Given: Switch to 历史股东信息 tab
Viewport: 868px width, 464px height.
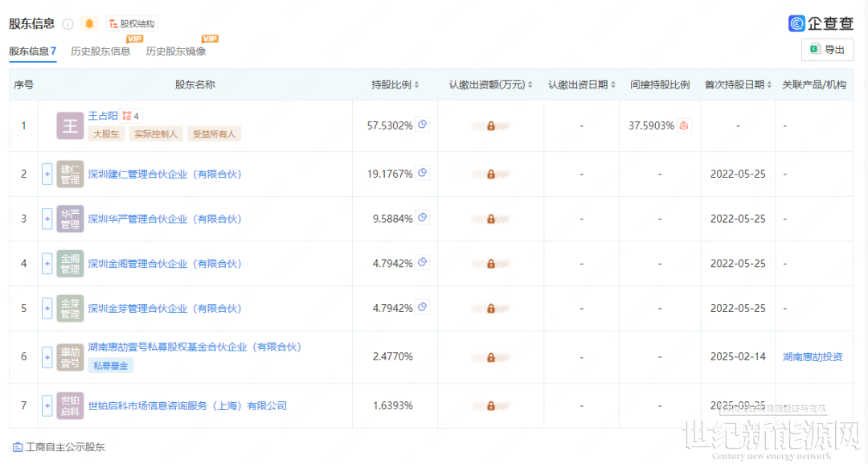Looking at the screenshot, I should click(x=100, y=51).
